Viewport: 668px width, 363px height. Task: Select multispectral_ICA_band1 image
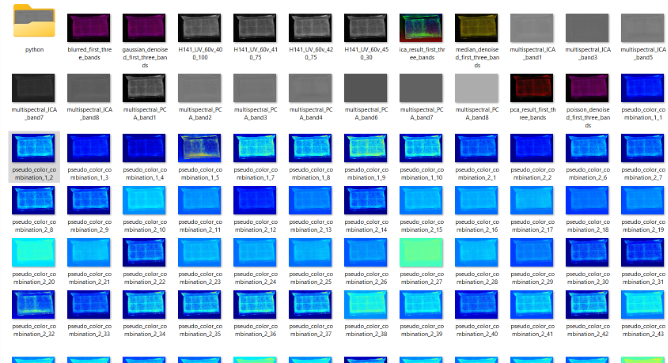(x=532, y=28)
